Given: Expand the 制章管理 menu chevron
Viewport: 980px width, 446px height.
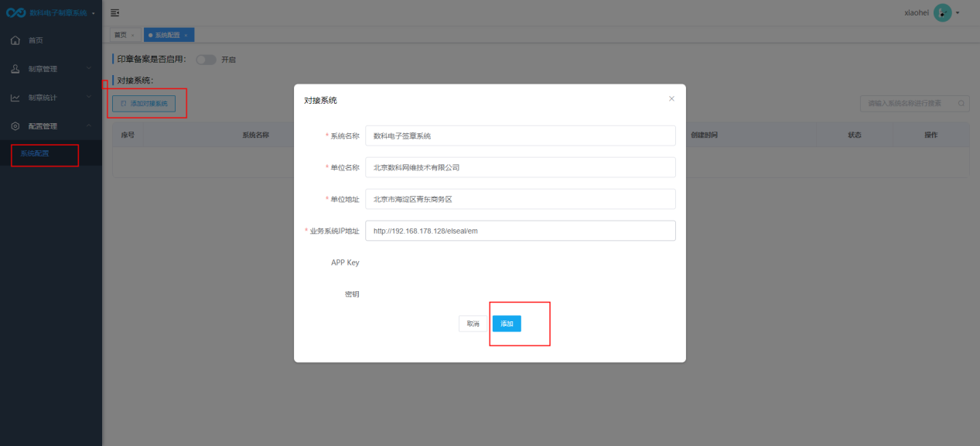Looking at the screenshot, I should pos(89,69).
